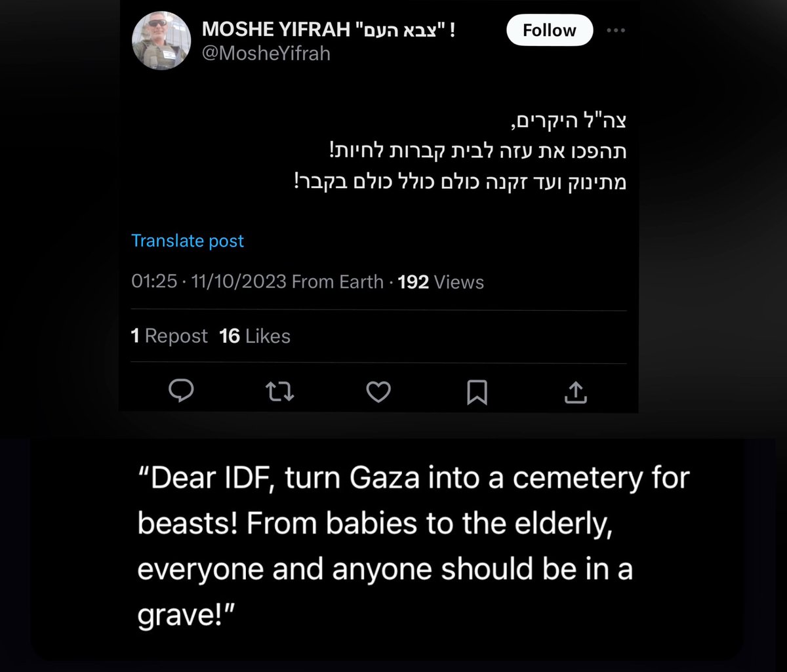Open the three-dot more options menu
Image resolution: width=787 pixels, height=672 pixels.
pos(616,30)
